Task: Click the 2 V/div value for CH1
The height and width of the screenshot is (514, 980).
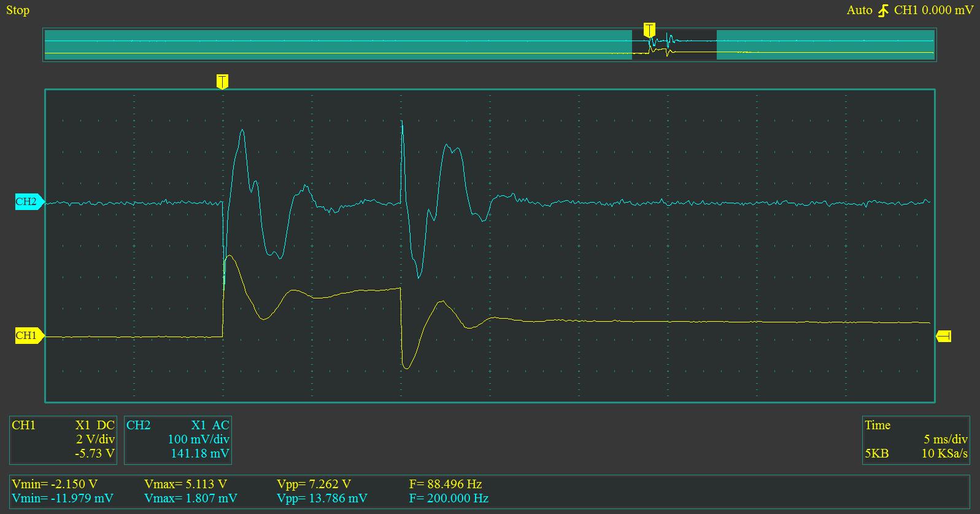Action: click(95, 440)
